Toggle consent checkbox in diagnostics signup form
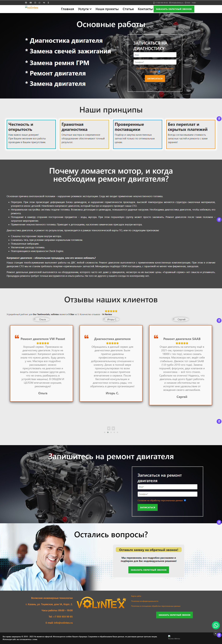The width and height of the screenshot is (222, 644). point(159,71)
